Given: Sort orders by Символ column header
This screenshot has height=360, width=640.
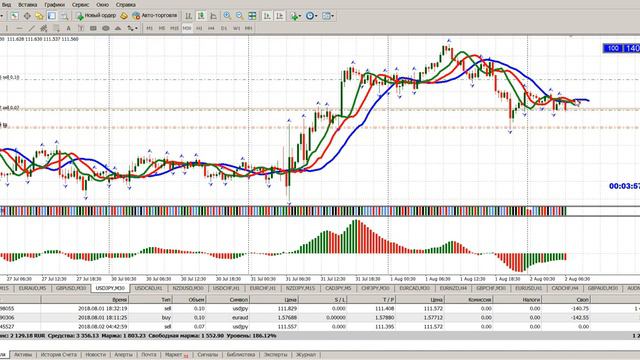Looking at the screenshot, I should pos(228,300).
